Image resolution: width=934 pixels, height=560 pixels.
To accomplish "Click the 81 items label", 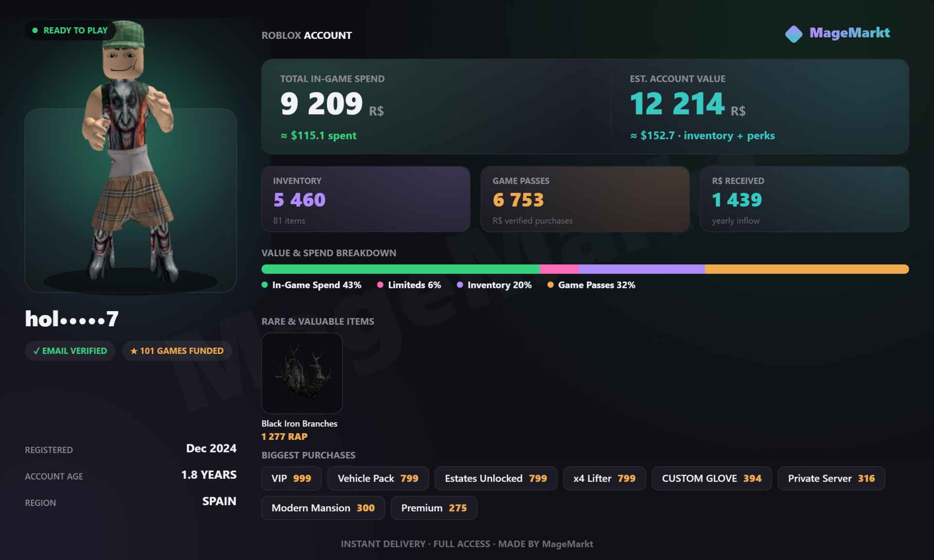I will click(x=289, y=221).
